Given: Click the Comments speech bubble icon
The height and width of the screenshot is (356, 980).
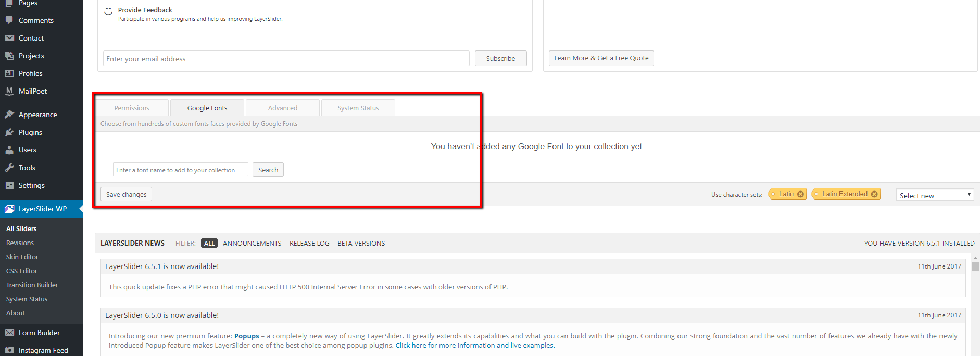Looking at the screenshot, I should pyautogui.click(x=9, y=20).
